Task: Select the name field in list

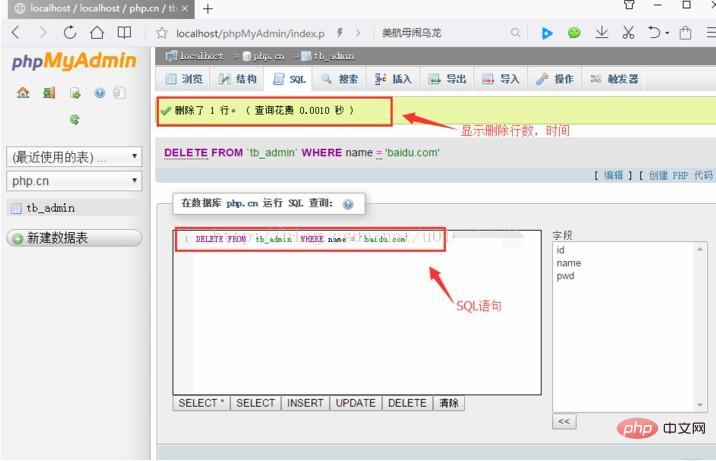Action: [x=569, y=263]
